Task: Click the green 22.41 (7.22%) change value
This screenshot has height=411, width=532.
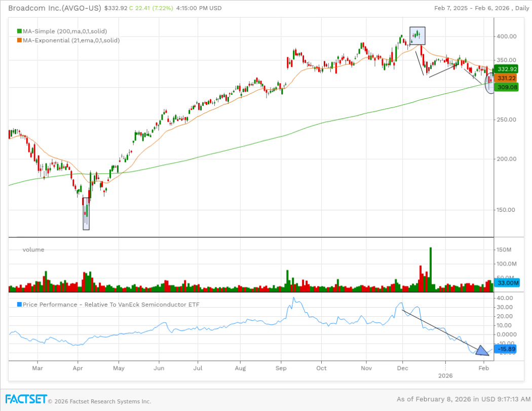Action: click(x=154, y=8)
